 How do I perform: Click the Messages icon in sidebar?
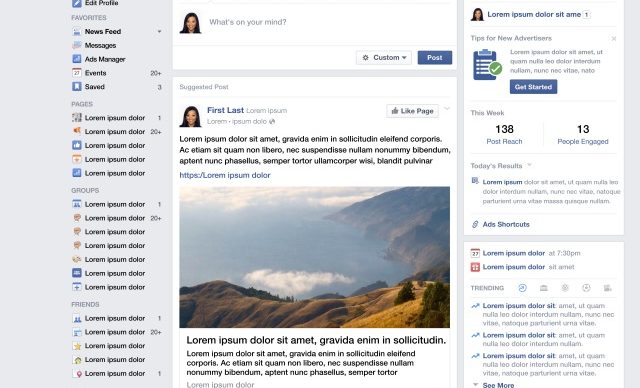[x=77, y=45]
